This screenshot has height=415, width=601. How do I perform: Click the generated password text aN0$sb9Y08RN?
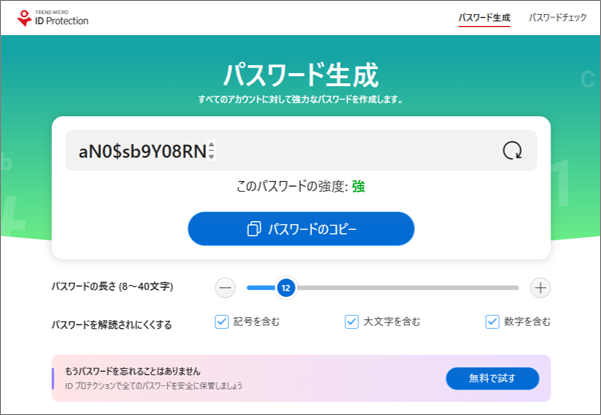tap(141, 152)
